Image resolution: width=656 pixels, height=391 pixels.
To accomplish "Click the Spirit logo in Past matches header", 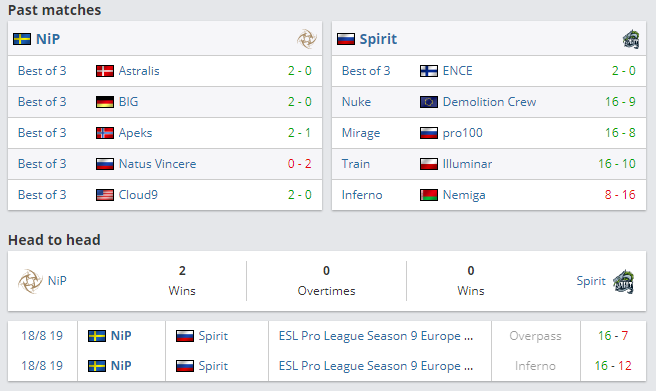I will (x=631, y=39).
